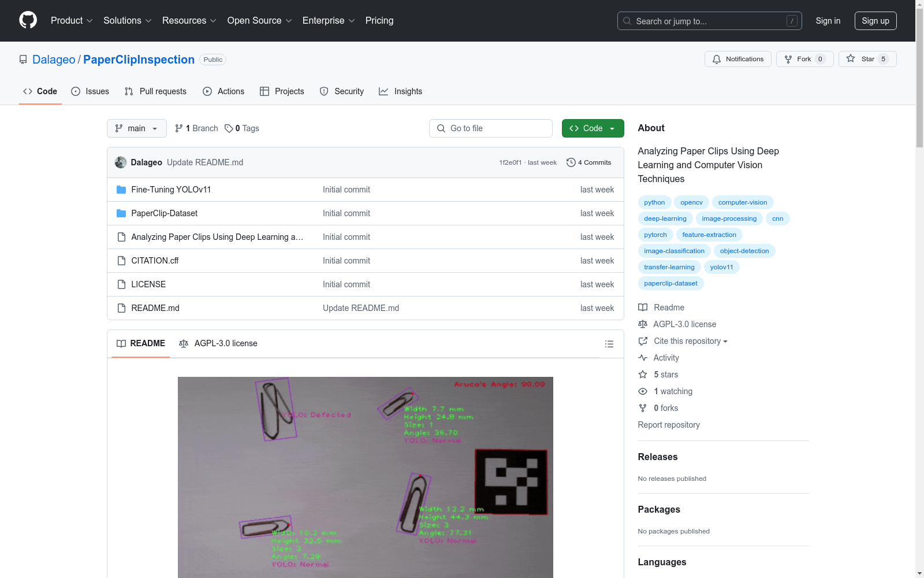
Task: Open the Pricing link
Action: [x=379, y=20]
